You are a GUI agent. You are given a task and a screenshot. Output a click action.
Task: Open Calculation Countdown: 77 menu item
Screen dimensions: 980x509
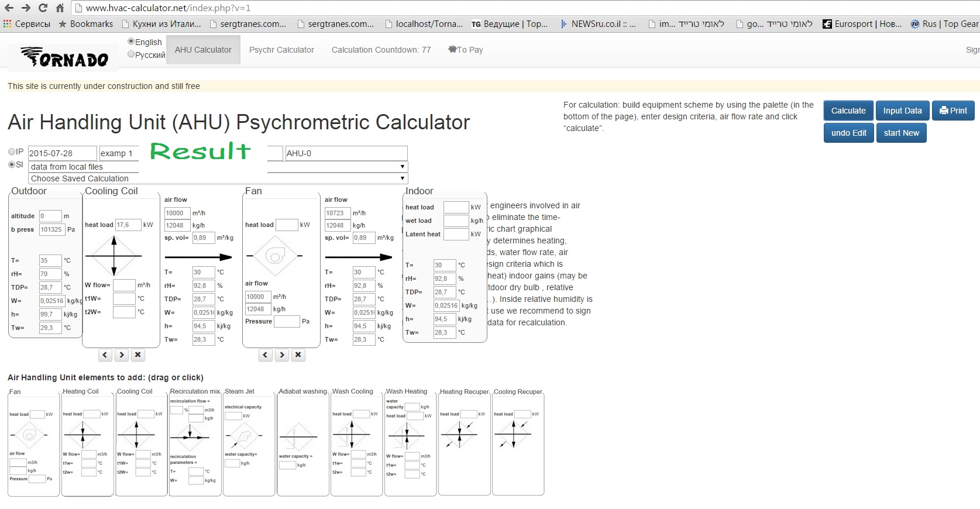[x=381, y=50]
